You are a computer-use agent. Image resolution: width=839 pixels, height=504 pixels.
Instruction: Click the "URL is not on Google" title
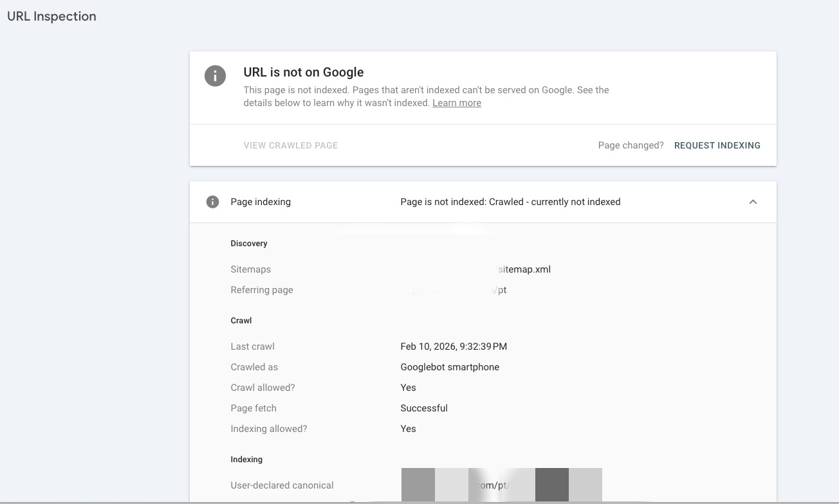304,72
